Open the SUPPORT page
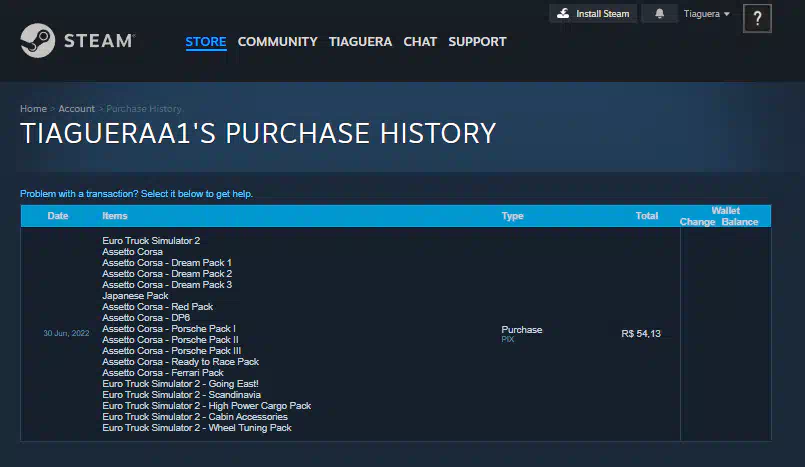 [x=477, y=42]
